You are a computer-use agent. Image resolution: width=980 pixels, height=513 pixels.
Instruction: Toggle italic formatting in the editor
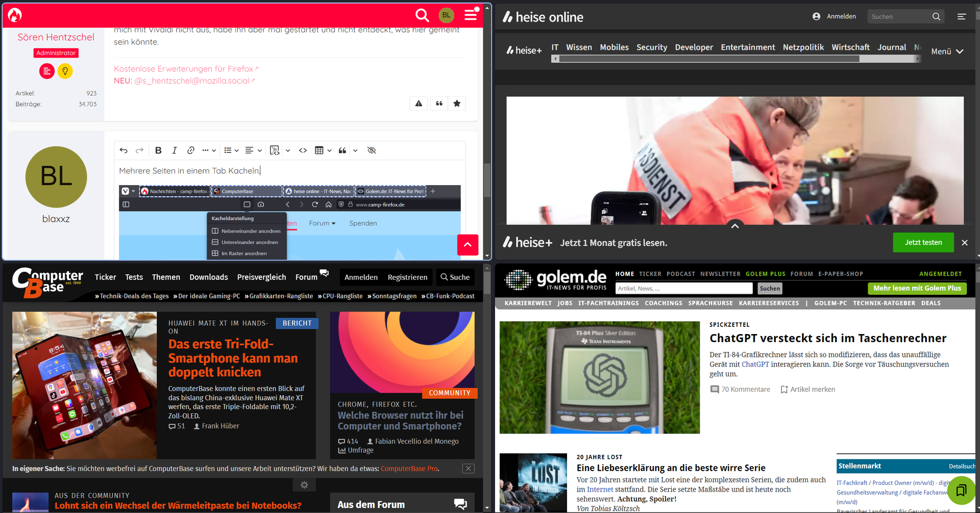tap(175, 150)
